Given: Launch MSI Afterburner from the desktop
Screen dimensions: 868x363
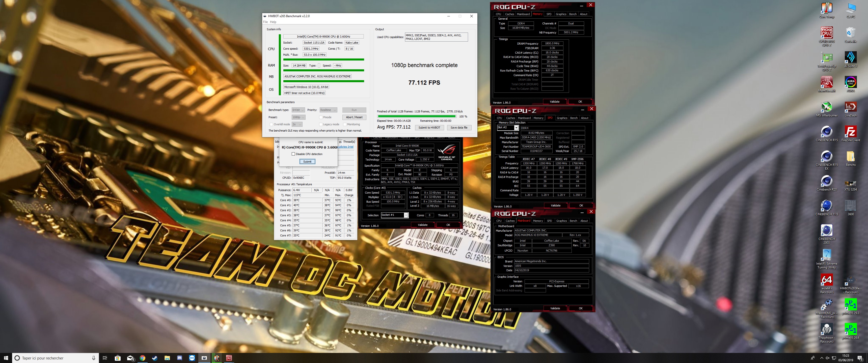Looking at the screenshot, I should point(827,109).
